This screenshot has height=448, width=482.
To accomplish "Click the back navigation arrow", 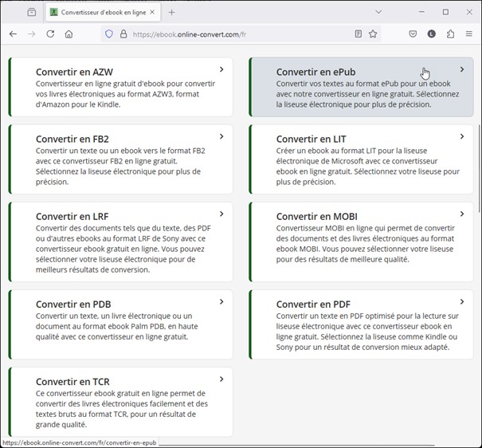I will pyautogui.click(x=13, y=34).
